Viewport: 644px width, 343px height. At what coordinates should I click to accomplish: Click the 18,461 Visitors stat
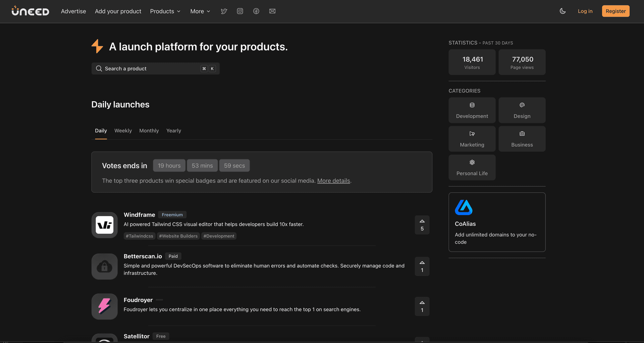pos(472,62)
